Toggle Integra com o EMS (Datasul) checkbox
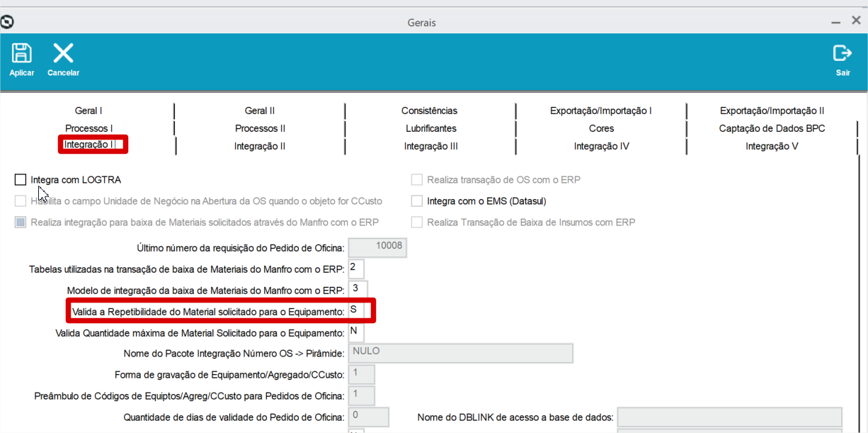Viewport: 868px width, 433px height. click(417, 201)
